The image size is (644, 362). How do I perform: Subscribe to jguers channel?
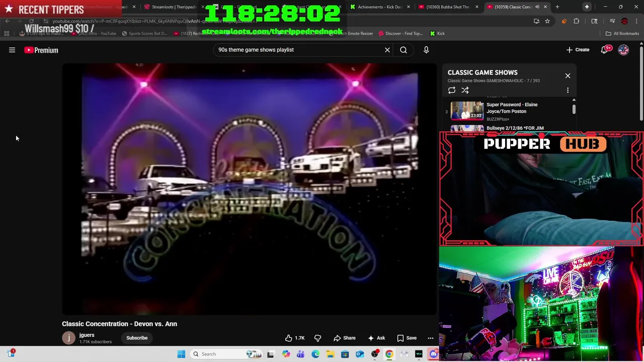tap(137, 338)
